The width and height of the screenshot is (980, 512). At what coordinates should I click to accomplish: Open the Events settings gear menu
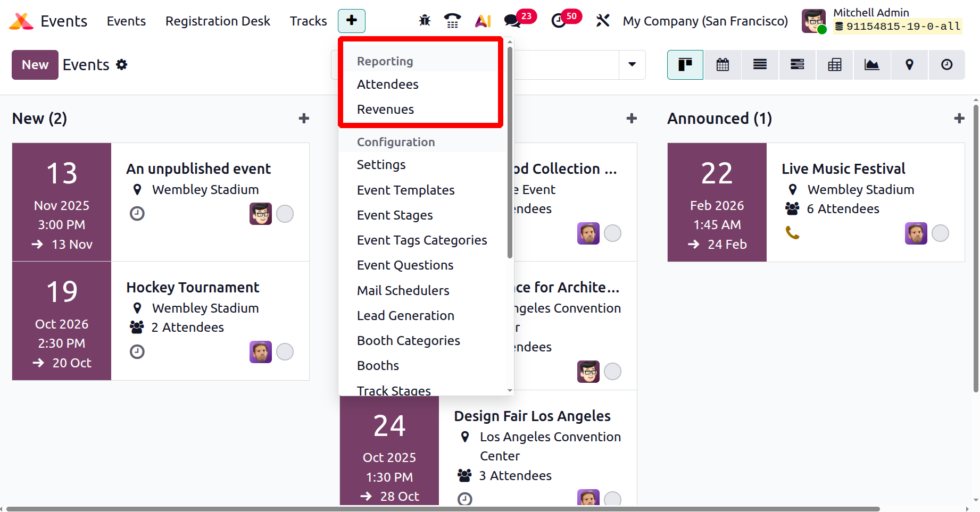(122, 65)
